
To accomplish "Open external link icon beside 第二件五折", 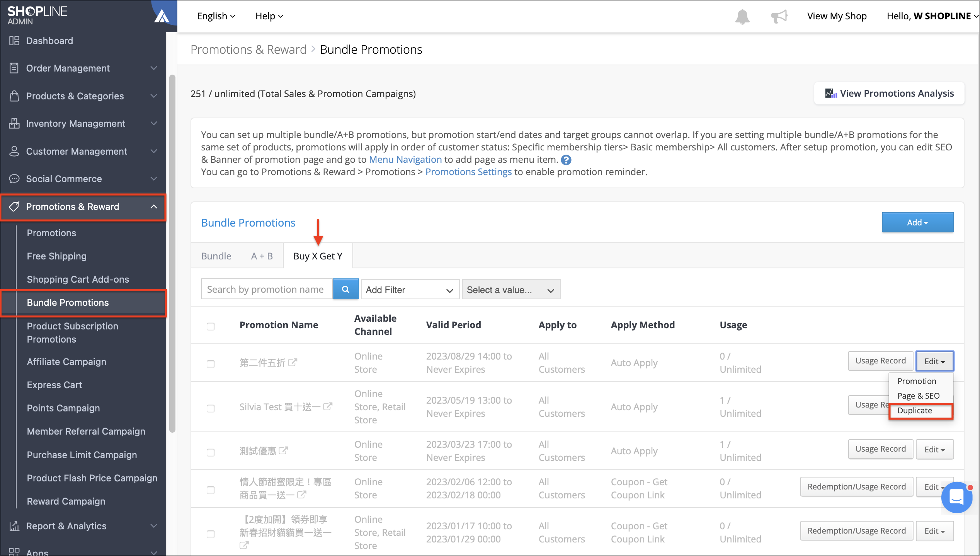I will tap(293, 362).
